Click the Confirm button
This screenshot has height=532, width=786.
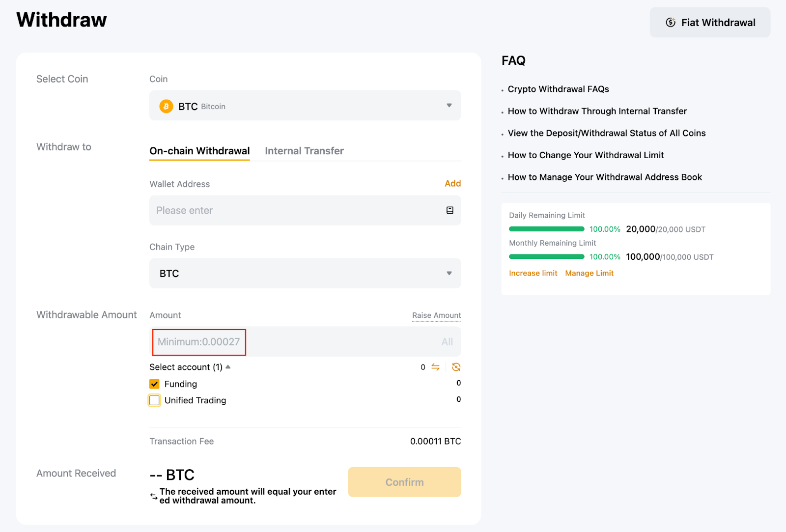coord(404,482)
